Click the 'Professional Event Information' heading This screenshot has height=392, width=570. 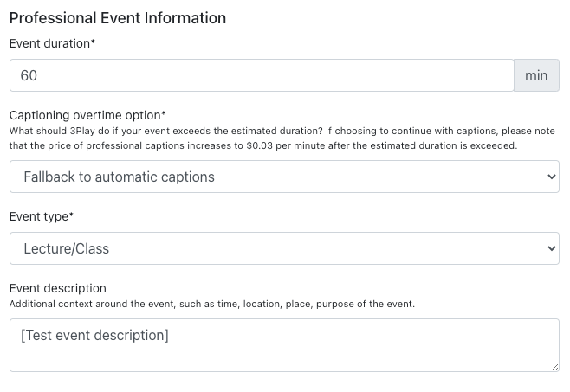coord(117,17)
